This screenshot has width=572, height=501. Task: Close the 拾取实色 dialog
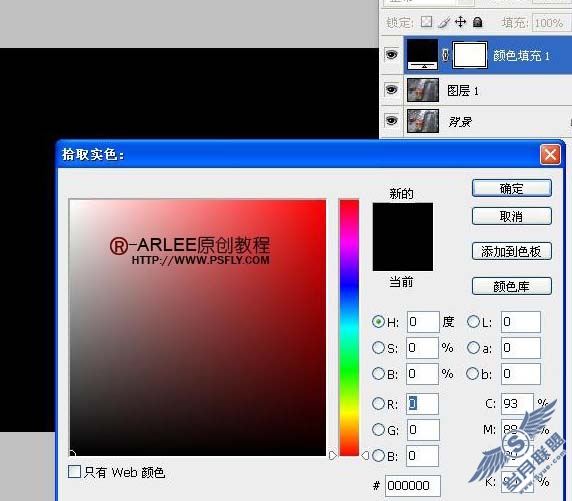pos(550,155)
